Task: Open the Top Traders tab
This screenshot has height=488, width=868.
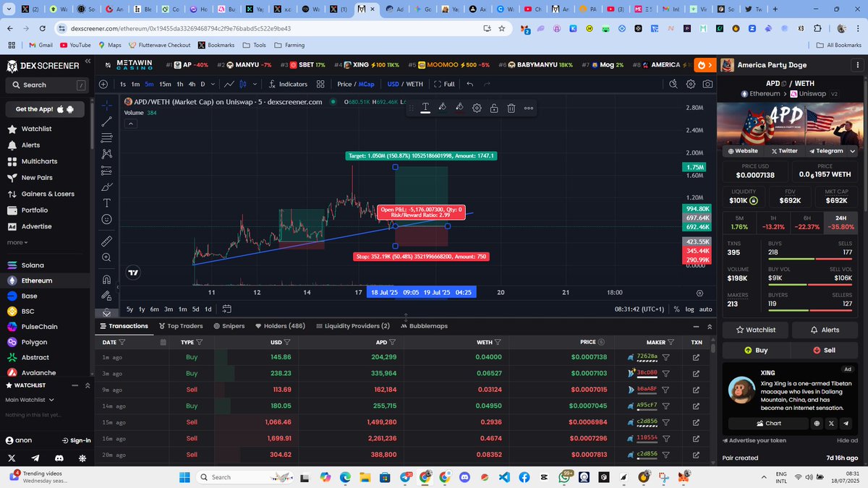Action: 181,326
